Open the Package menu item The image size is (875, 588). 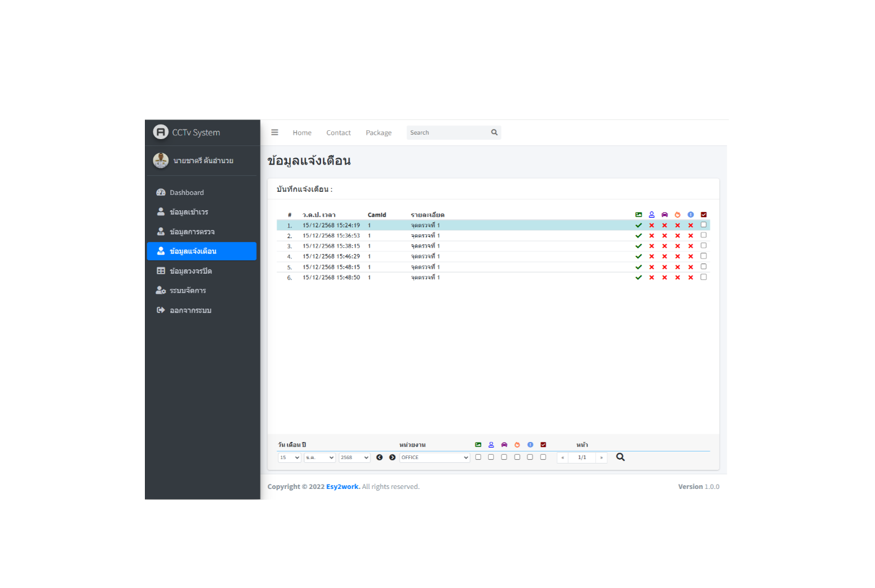click(x=378, y=133)
